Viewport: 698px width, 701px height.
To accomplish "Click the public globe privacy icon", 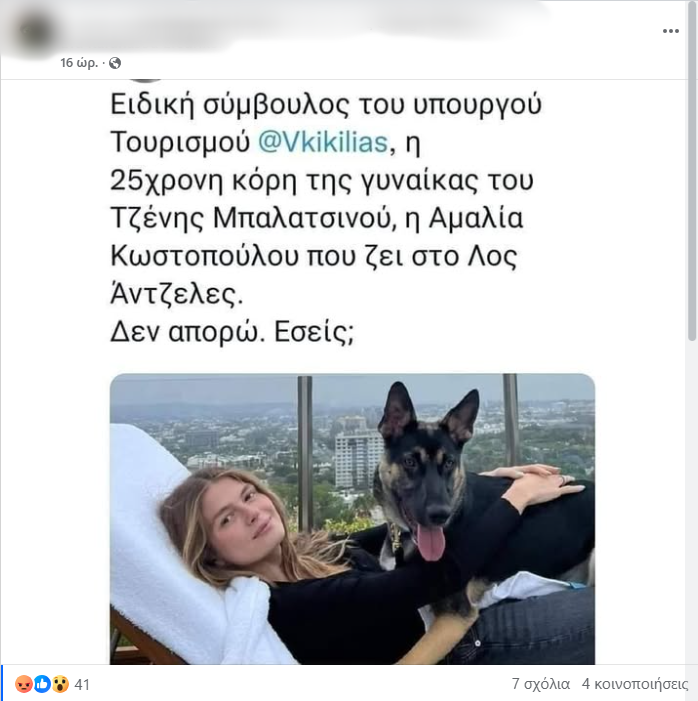I will (115, 63).
